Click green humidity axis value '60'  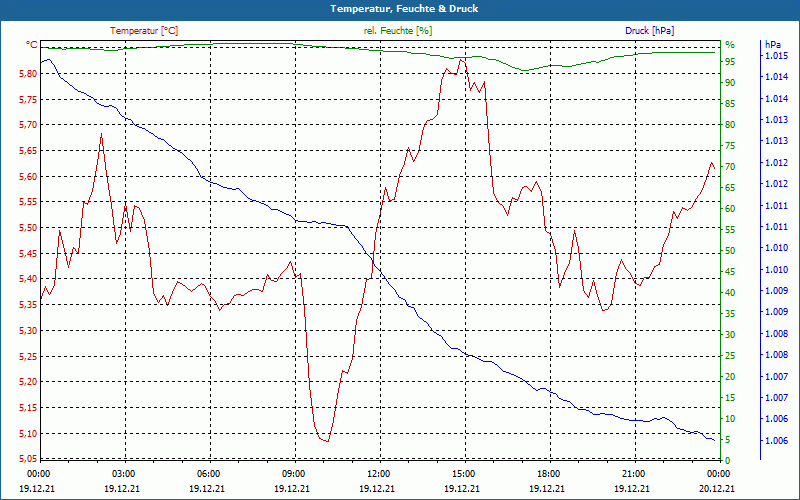click(x=730, y=209)
